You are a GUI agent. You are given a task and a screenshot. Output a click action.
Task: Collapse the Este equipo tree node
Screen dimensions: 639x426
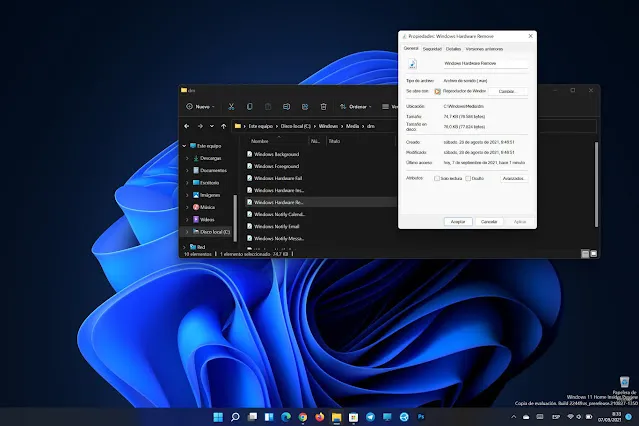tap(184, 146)
